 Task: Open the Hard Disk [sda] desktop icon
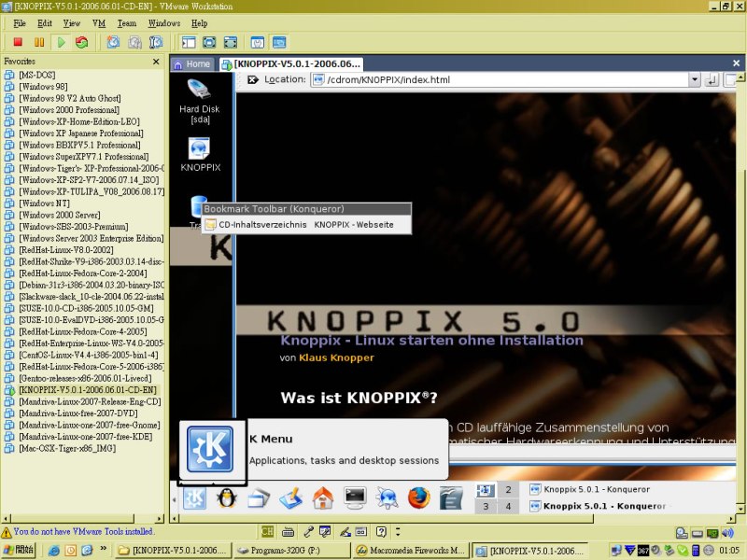click(x=200, y=101)
